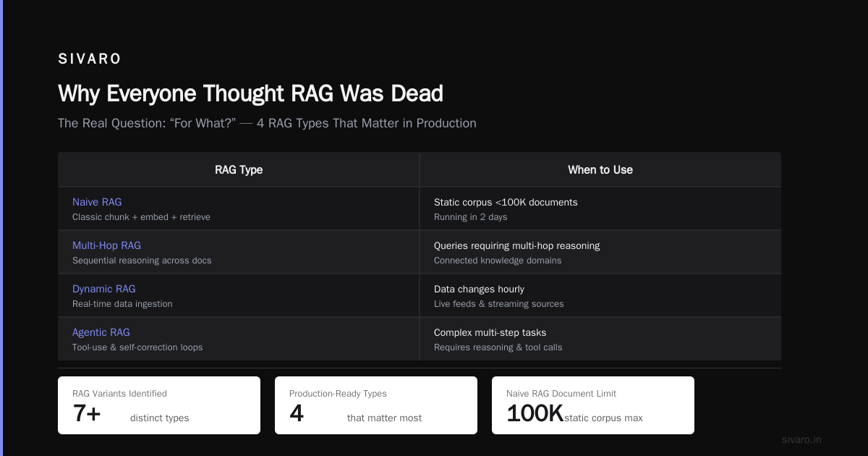Click "Queries requiring multi-hop reasoning" cell
The image size is (868, 456).
click(x=516, y=245)
